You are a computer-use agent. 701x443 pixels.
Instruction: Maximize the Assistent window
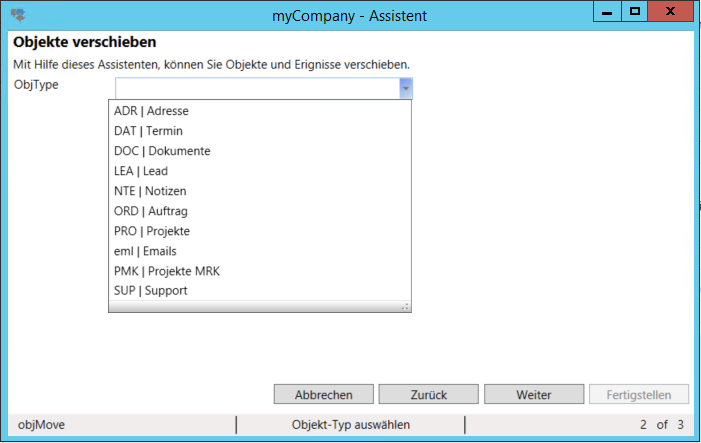click(634, 12)
